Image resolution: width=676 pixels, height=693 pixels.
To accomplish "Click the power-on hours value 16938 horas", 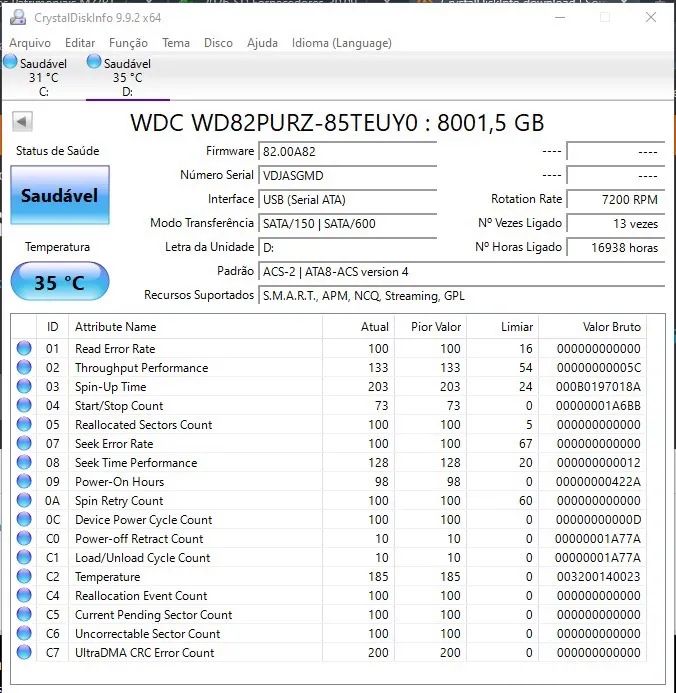I will coord(616,247).
